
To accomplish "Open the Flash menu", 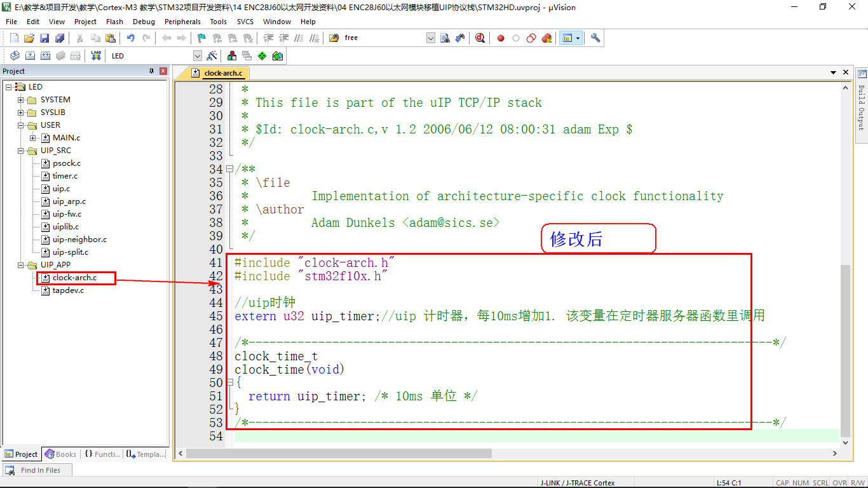I will point(115,22).
